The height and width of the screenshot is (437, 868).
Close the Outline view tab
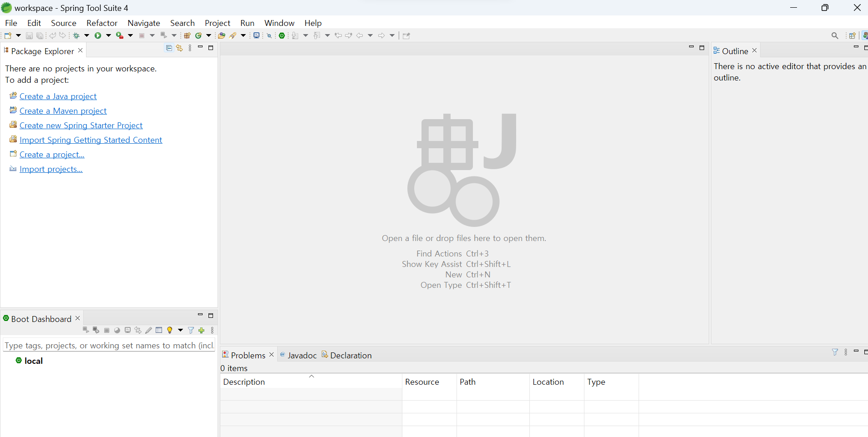754,50
